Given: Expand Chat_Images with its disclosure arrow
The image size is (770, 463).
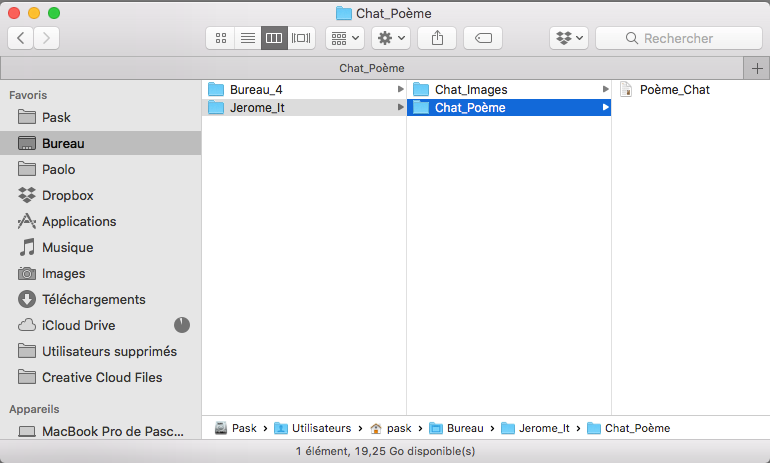Looking at the screenshot, I should pos(605,89).
